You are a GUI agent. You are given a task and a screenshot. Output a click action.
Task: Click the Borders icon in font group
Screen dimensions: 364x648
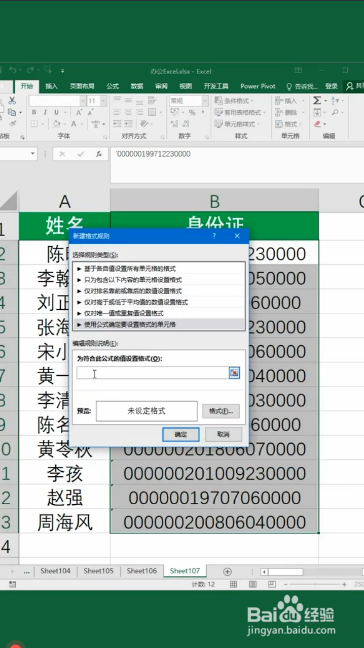pyautogui.click(x=34, y=124)
